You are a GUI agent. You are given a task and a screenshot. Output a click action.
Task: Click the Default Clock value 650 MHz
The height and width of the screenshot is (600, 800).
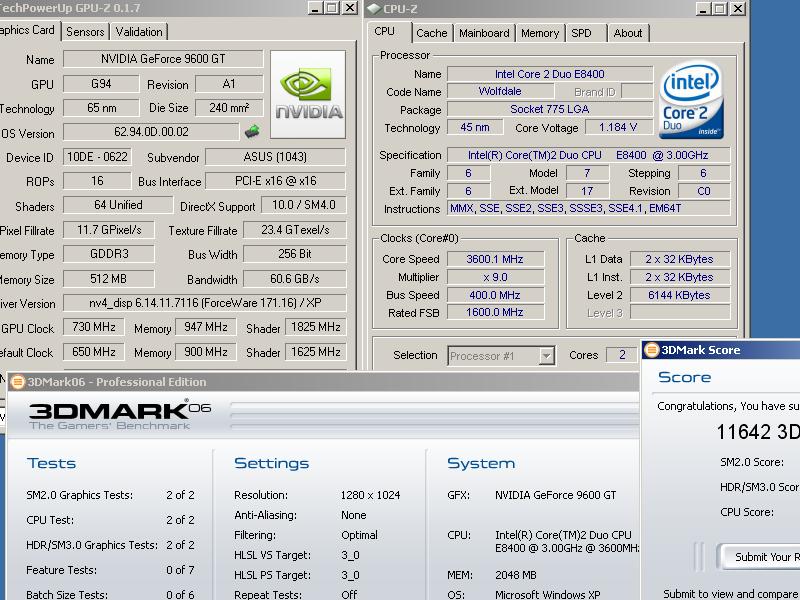coord(93,352)
